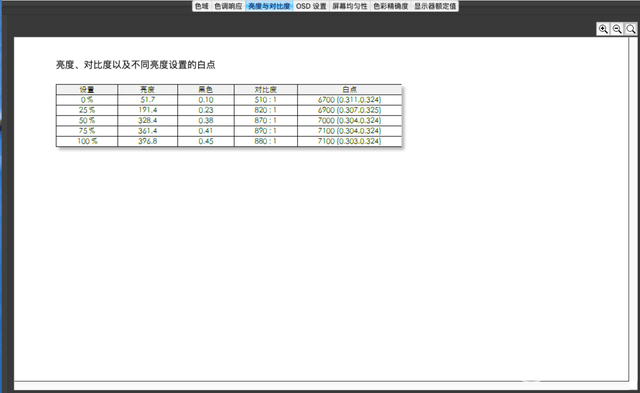Click the 亮度 column header
Screen dimensions: 640x393
(x=147, y=89)
